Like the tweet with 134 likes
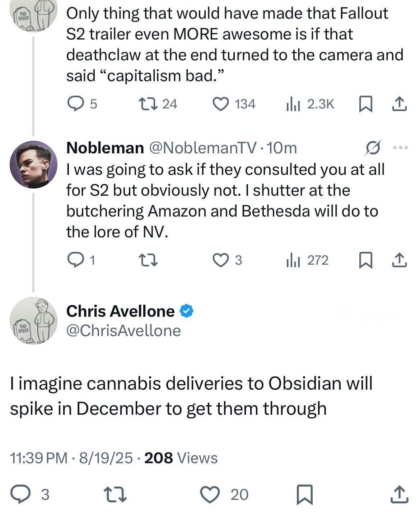This screenshot has width=420, height=516. point(221,104)
